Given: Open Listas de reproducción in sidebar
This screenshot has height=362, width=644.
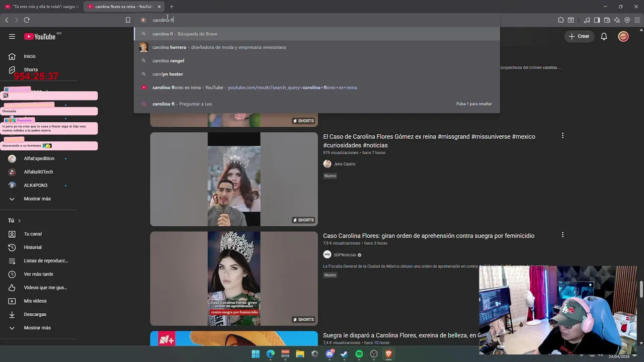Looking at the screenshot, I should point(46,261).
